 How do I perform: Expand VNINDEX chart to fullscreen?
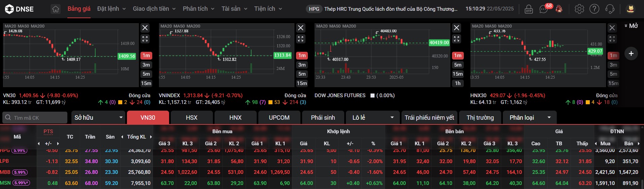(x=301, y=39)
